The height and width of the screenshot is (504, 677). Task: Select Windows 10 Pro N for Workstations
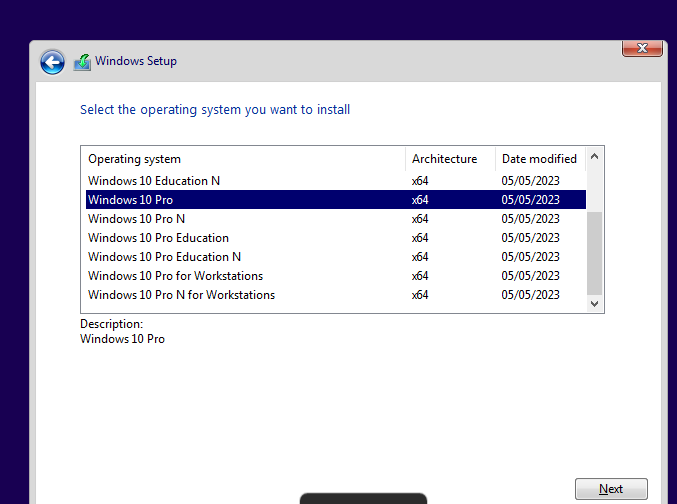point(336,295)
